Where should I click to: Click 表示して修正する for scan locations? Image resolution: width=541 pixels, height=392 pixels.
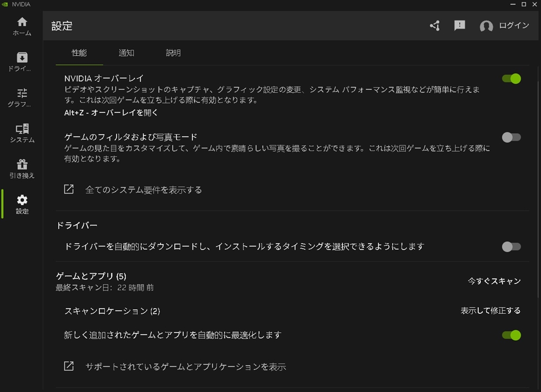coord(490,311)
